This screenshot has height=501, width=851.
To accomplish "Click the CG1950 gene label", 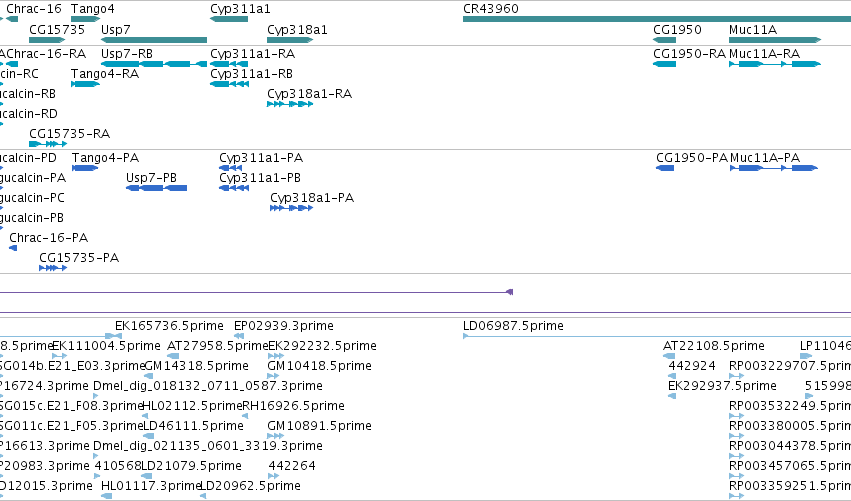I will pyautogui.click(x=677, y=29).
